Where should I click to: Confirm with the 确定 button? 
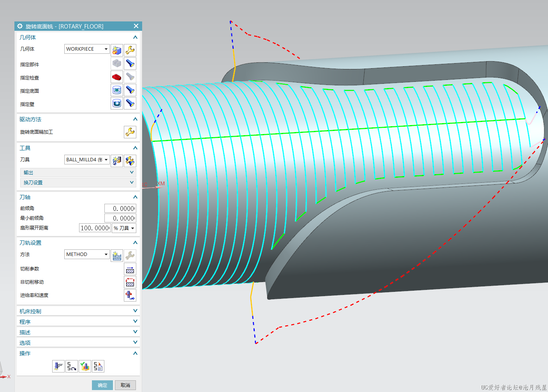(x=102, y=385)
